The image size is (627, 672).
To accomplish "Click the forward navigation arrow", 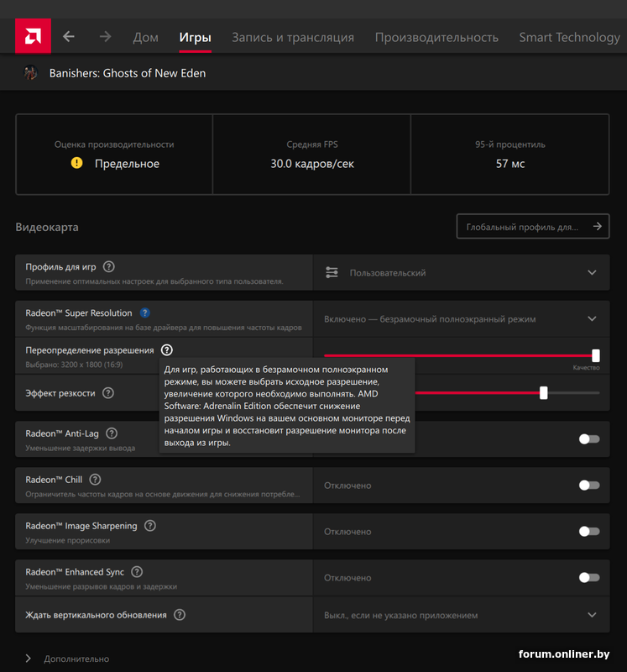I will pos(105,37).
